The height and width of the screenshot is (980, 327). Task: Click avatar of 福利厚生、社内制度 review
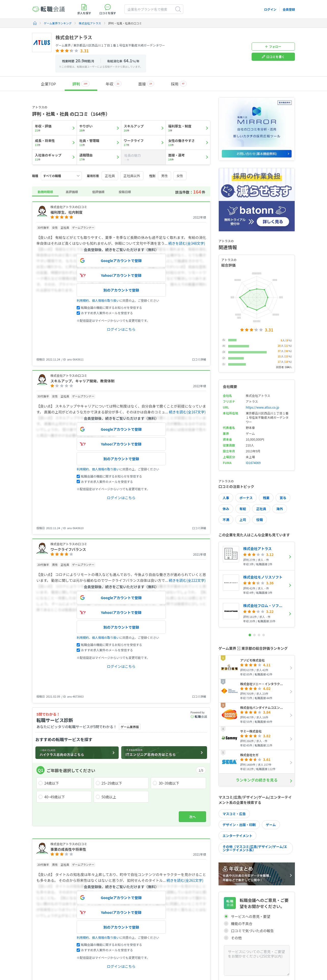42,211
